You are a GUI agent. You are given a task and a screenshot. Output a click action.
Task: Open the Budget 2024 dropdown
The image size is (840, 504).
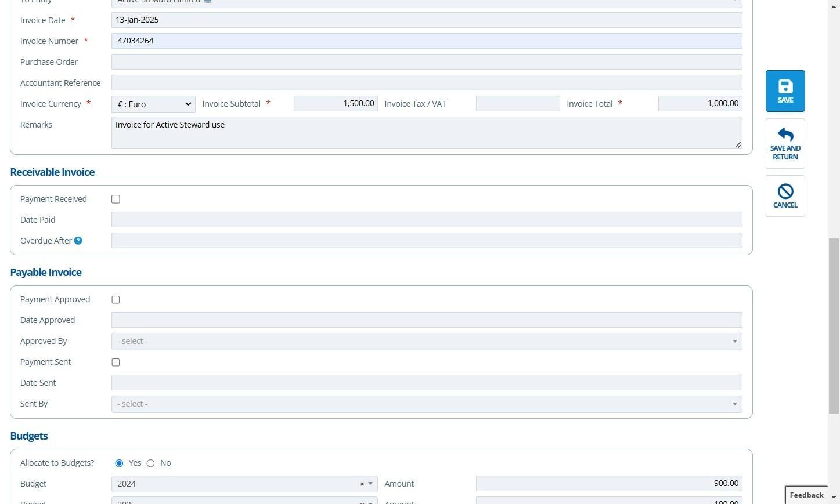click(244, 484)
